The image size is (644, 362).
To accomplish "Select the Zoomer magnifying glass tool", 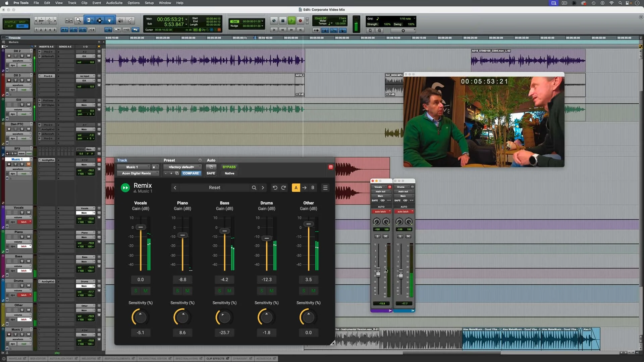I will pos(78,20).
